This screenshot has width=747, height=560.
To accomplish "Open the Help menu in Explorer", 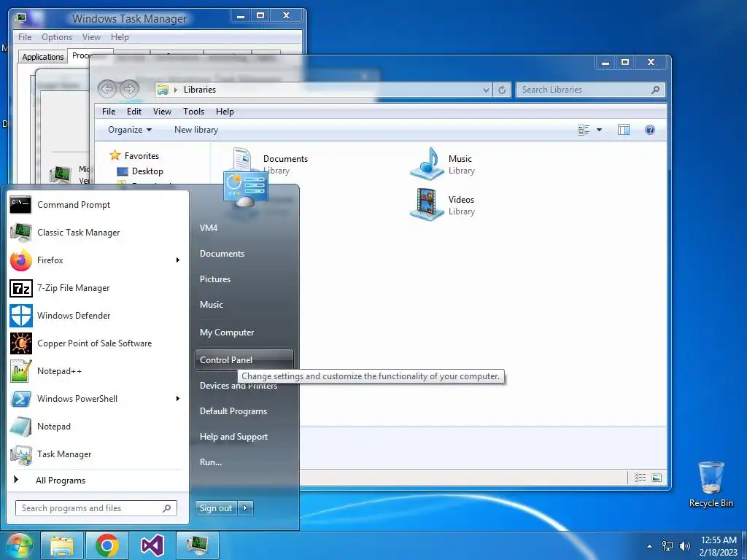I will [x=225, y=112].
